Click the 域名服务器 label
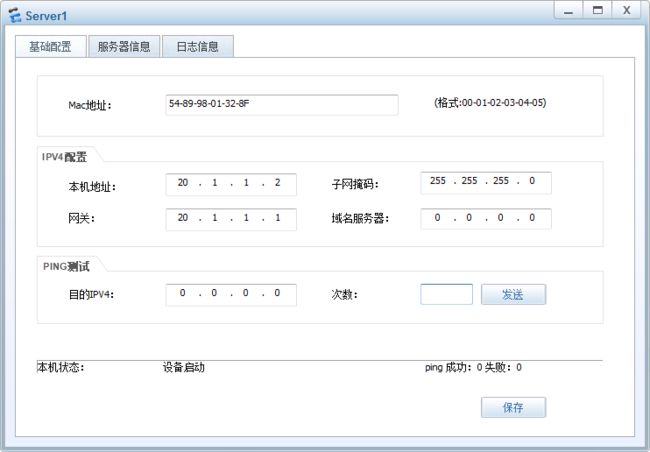Screen dimensions: 650x452 tap(360, 219)
